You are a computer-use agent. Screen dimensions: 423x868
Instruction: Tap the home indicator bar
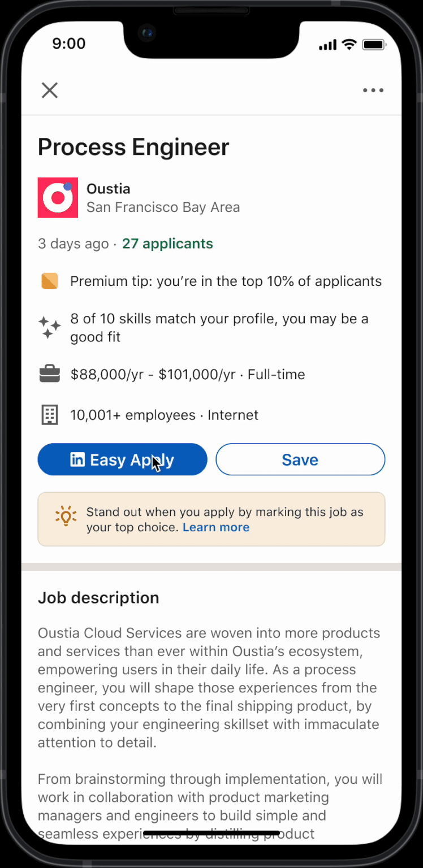click(x=212, y=833)
